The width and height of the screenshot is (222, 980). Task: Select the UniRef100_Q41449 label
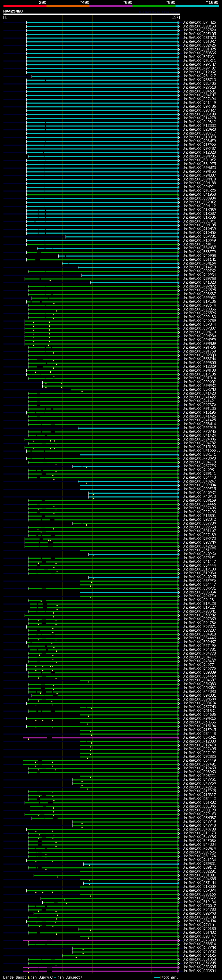(199, 103)
